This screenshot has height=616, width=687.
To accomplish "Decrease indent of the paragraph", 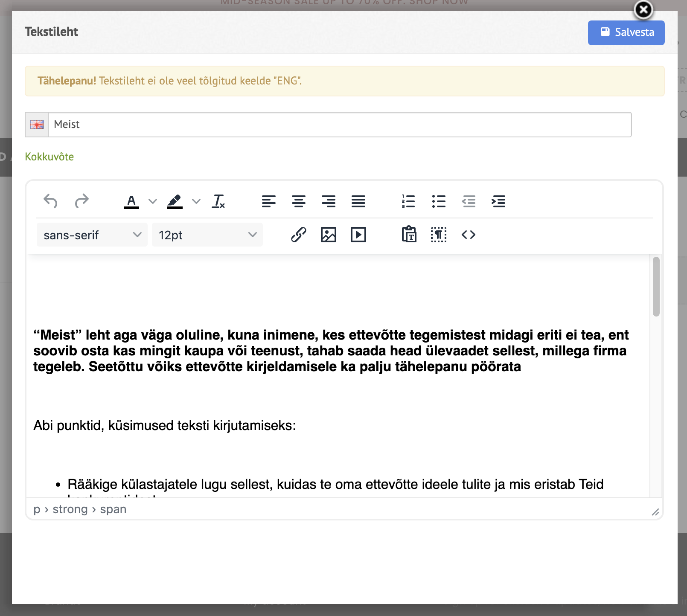I will coord(469,201).
